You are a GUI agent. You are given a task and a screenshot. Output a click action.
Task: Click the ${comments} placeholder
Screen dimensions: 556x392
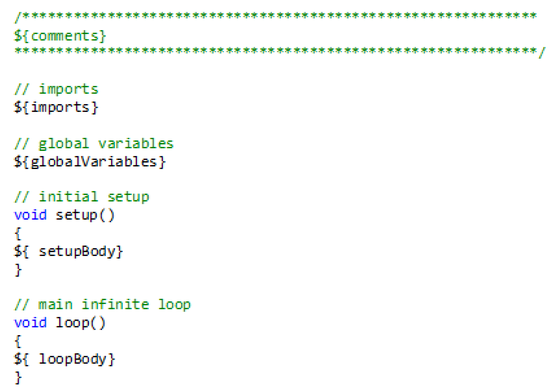(60, 36)
